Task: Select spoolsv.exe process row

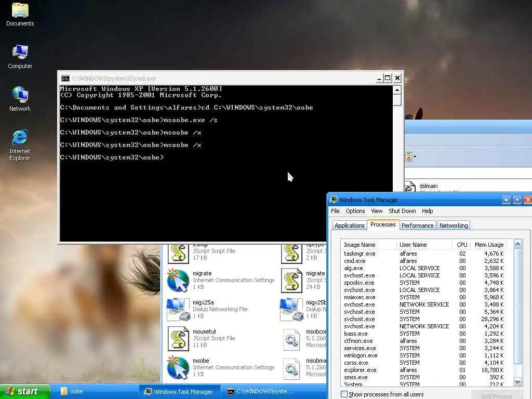Action: click(424, 283)
